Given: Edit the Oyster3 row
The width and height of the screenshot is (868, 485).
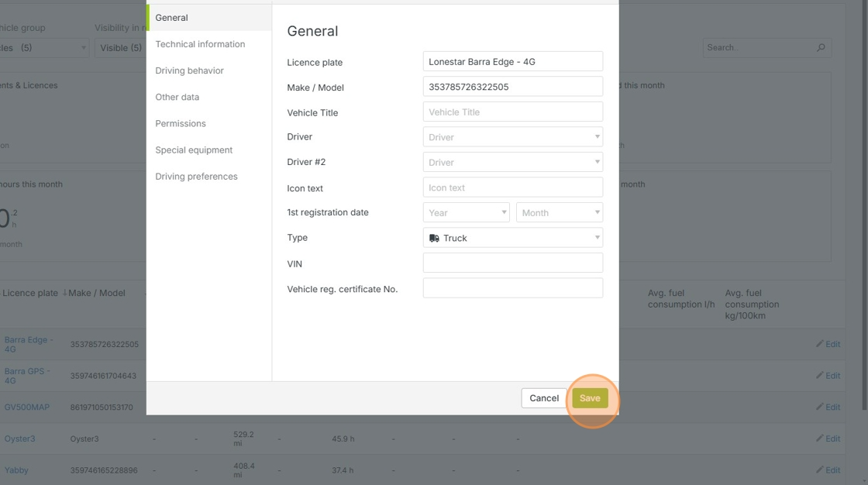Looking at the screenshot, I should (x=828, y=439).
